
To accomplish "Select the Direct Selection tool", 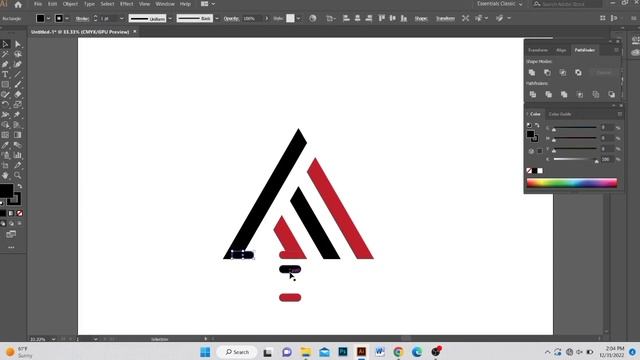I will 18,44.
